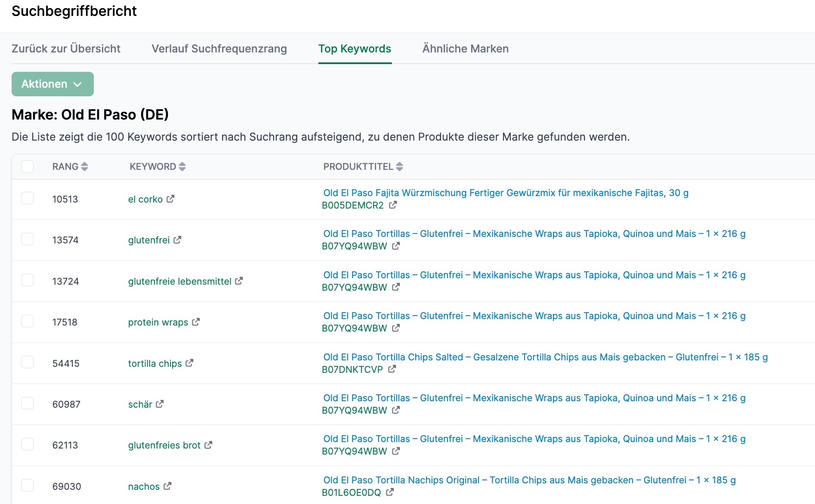Sort table by the RANG column

(x=84, y=166)
